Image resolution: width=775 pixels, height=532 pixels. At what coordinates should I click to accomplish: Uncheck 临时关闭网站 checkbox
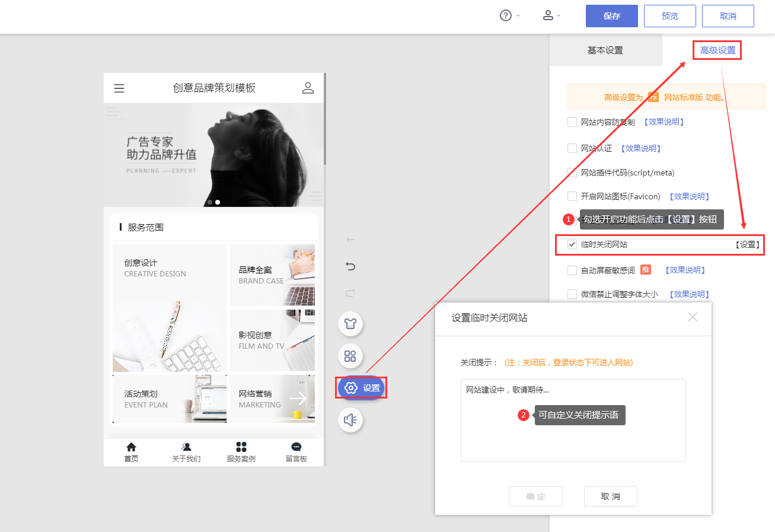(x=572, y=244)
